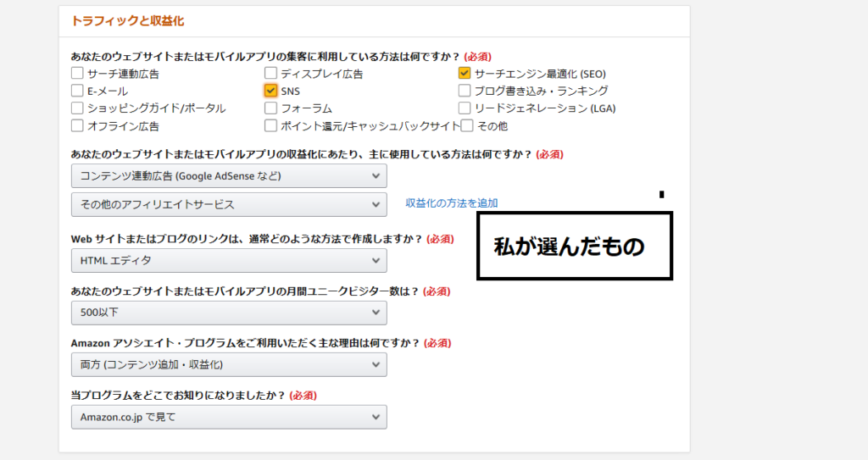Tick the ディスプレイ広告 checkbox
Screen dimensions: 868x460
click(x=270, y=73)
